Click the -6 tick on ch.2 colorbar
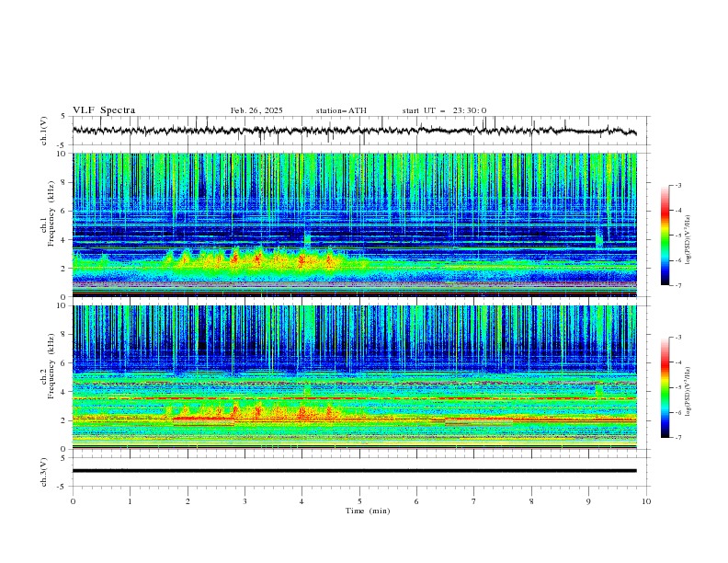This screenshot has width=728, height=563. coord(677,412)
